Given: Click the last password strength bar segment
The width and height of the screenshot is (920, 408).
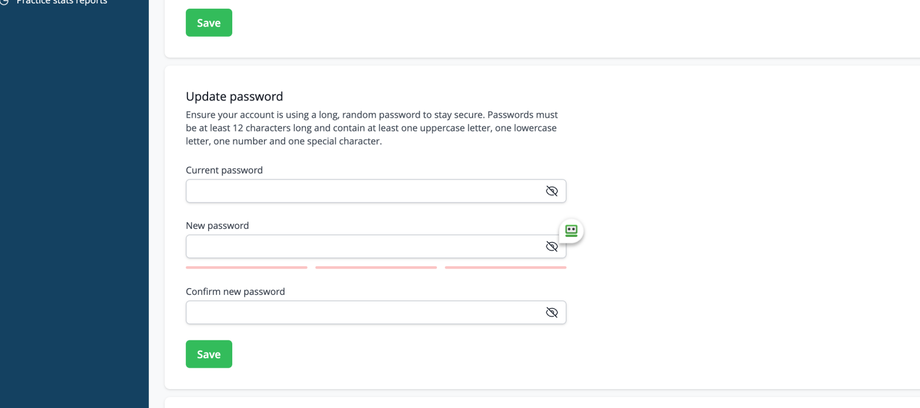Looking at the screenshot, I should pyautogui.click(x=505, y=267).
